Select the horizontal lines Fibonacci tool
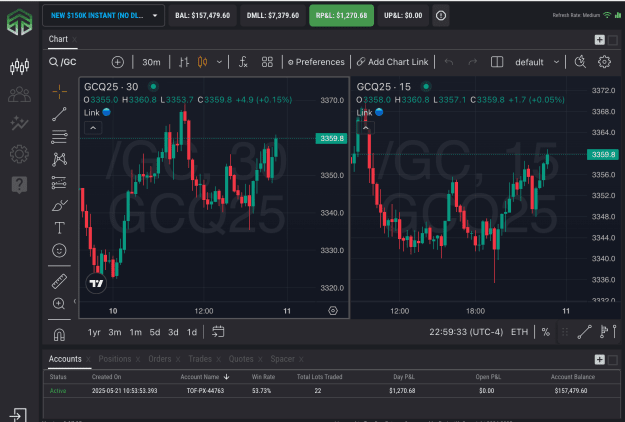The image size is (625, 422). click(59, 137)
